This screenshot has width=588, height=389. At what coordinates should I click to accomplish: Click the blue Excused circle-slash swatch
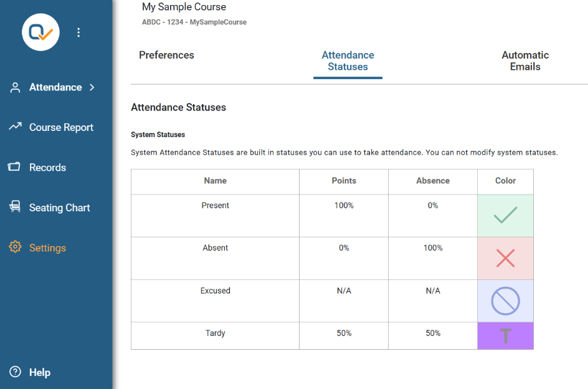click(506, 300)
